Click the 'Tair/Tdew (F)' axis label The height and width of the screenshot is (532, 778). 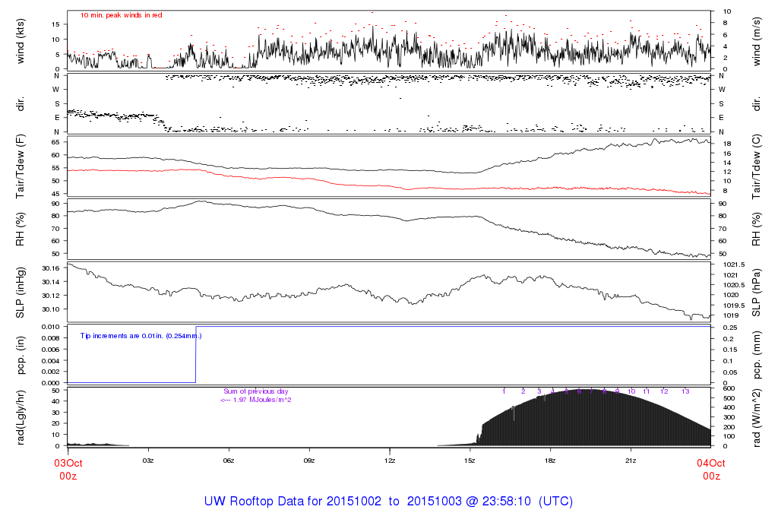point(21,166)
